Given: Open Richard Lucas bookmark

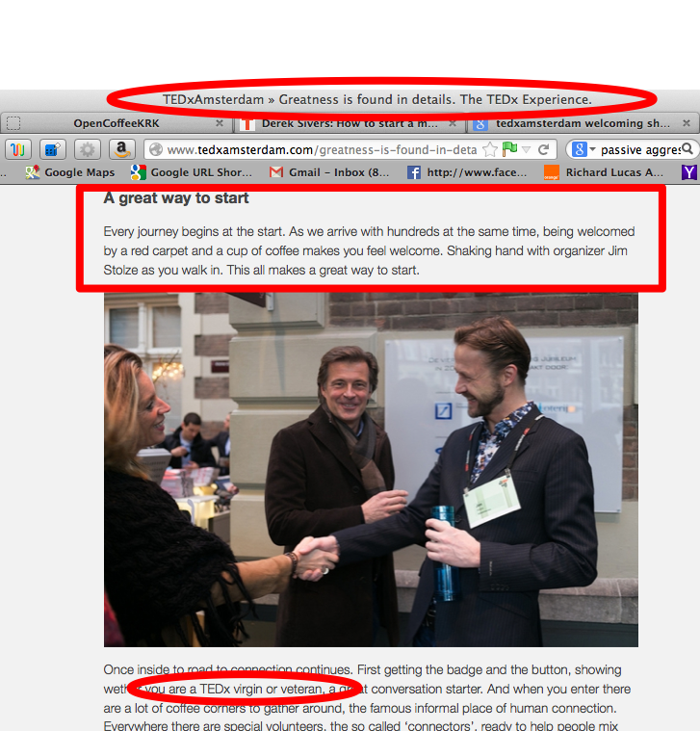Looking at the screenshot, I should point(604,172).
